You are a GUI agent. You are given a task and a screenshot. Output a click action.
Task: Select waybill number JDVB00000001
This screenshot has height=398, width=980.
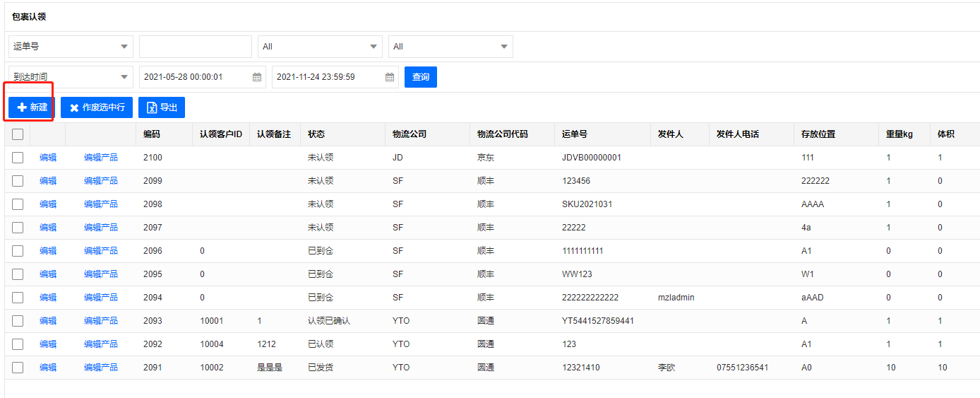pos(592,158)
